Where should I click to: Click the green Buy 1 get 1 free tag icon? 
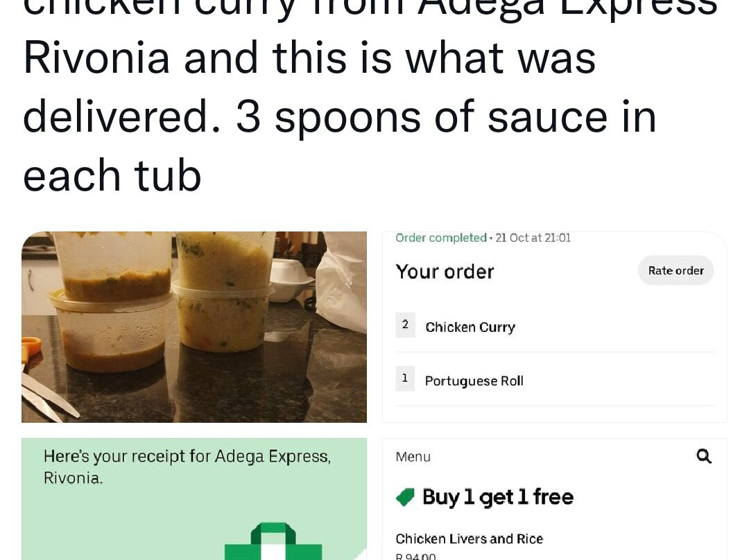tap(406, 498)
